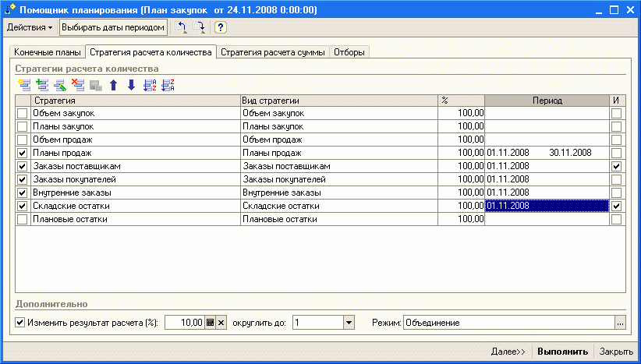
Task: Click the Add by copying icon with green plus
Action: click(x=42, y=85)
